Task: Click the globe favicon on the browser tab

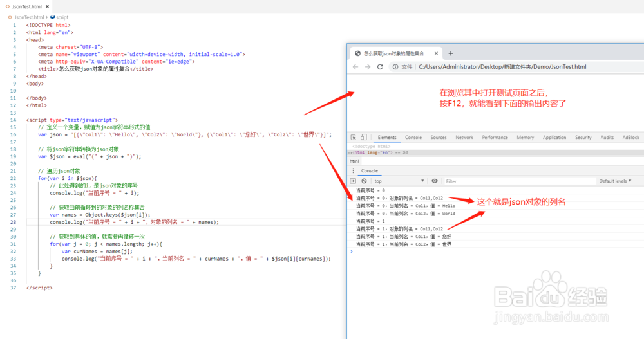Action: click(357, 53)
